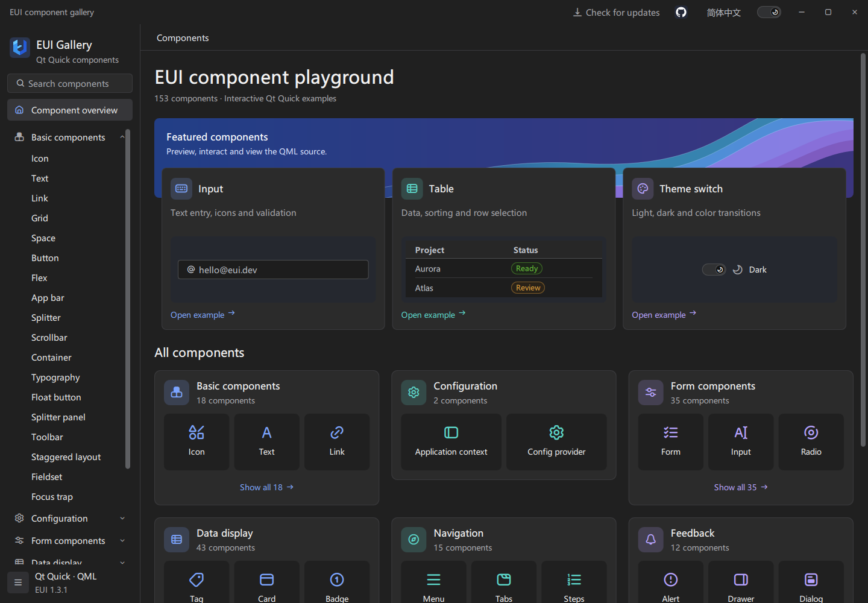Click Show all 18 link
Viewport: 868px width, 603px height.
click(266, 487)
